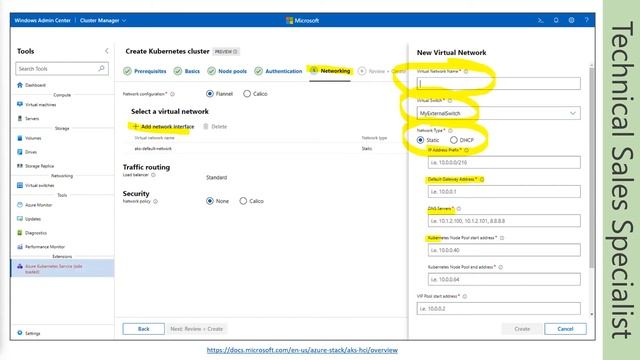Click the Back button
Viewport: 640px width, 360px height.
[x=144, y=329]
